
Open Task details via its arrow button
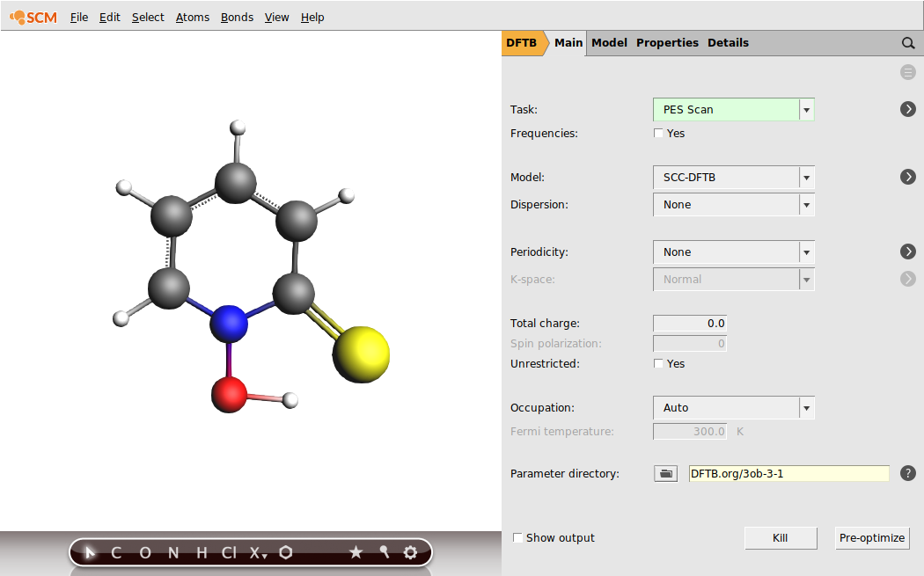click(908, 109)
